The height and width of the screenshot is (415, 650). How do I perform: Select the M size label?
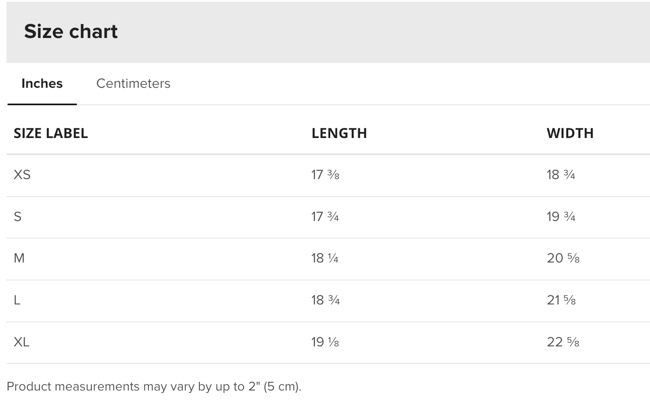[19, 258]
